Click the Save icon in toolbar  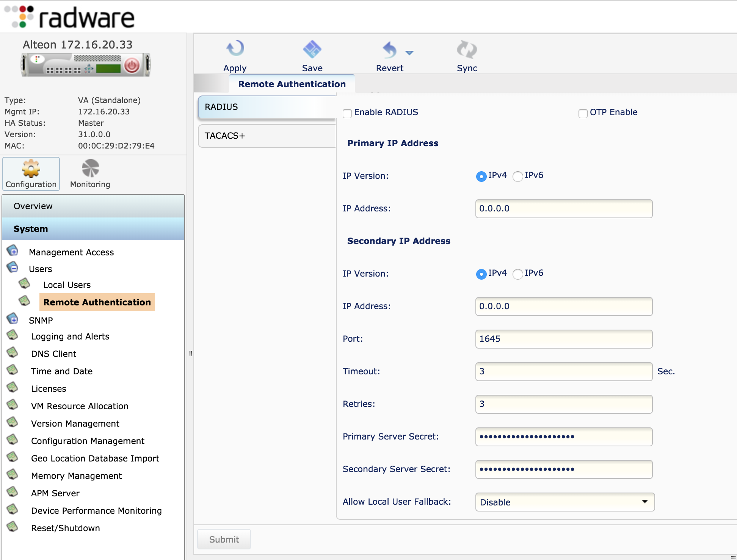click(x=312, y=49)
